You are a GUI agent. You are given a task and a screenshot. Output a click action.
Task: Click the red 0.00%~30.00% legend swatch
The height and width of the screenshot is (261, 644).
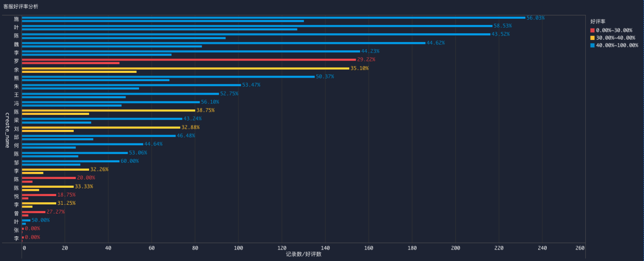click(592, 30)
